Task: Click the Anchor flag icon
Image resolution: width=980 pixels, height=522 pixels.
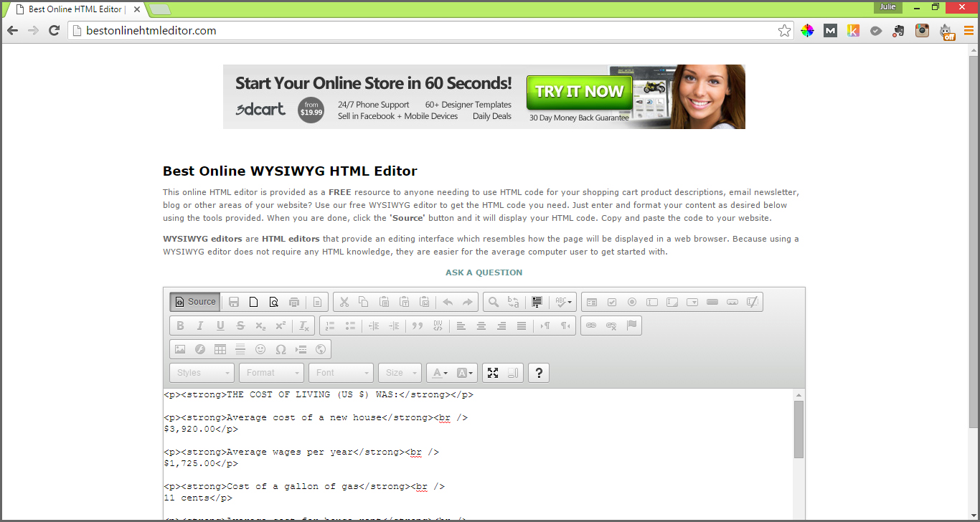Action: (631, 326)
